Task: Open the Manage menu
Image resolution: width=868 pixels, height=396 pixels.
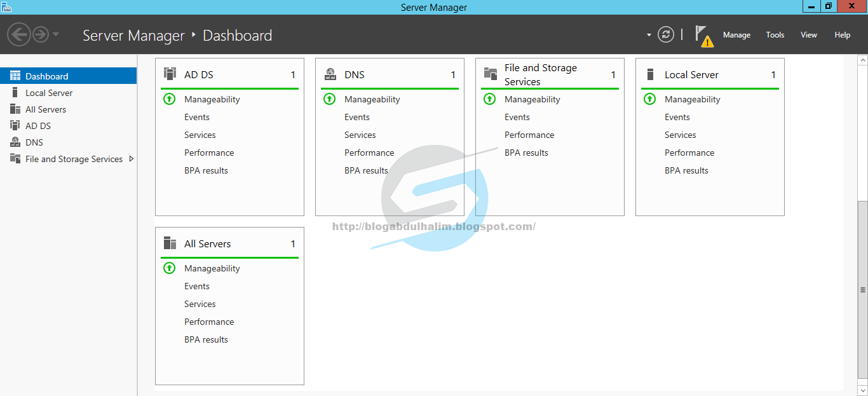Action: [x=736, y=34]
